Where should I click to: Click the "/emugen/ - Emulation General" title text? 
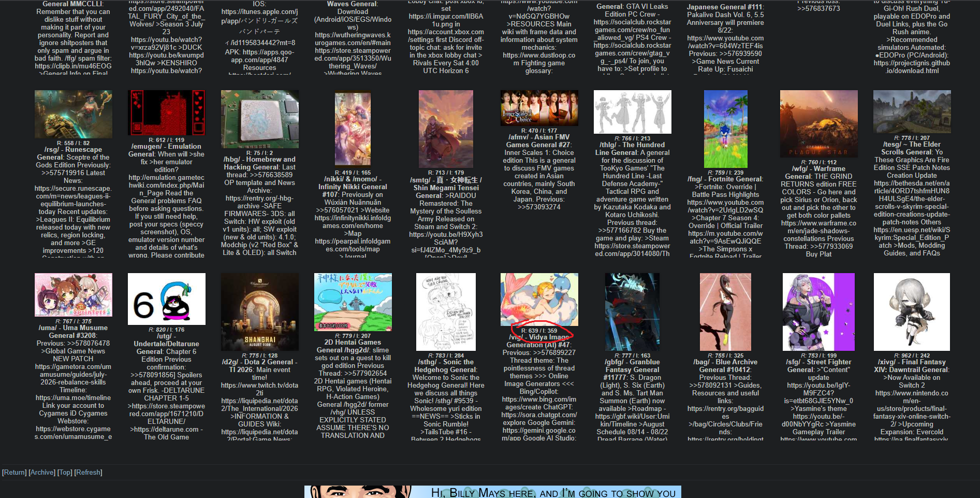pos(166,150)
